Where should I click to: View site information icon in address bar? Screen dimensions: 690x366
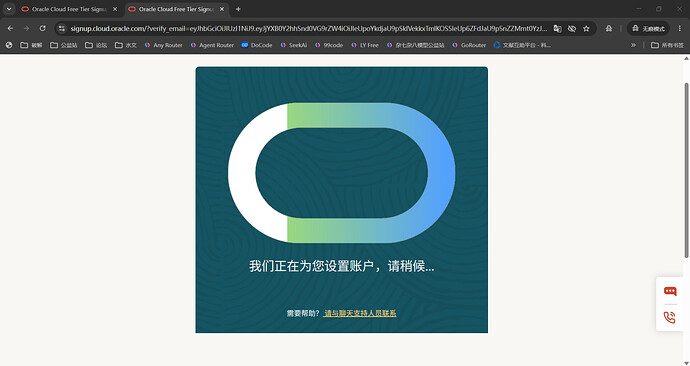coord(62,29)
